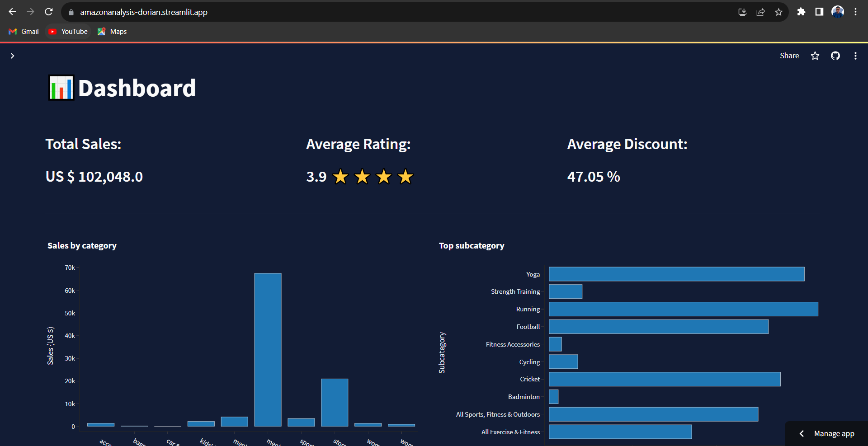868x446 pixels.
Task: Open GitHub repository icon
Action: (835, 56)
